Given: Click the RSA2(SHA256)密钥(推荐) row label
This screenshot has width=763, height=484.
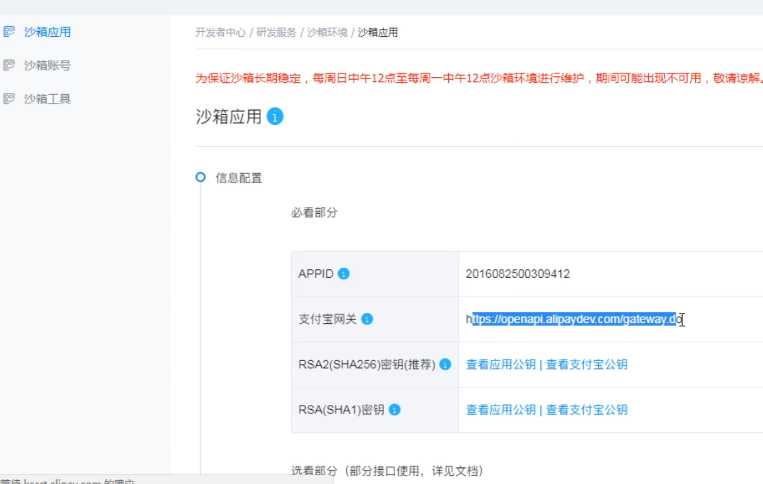Looking at the screenshot, I should [367, 364].
